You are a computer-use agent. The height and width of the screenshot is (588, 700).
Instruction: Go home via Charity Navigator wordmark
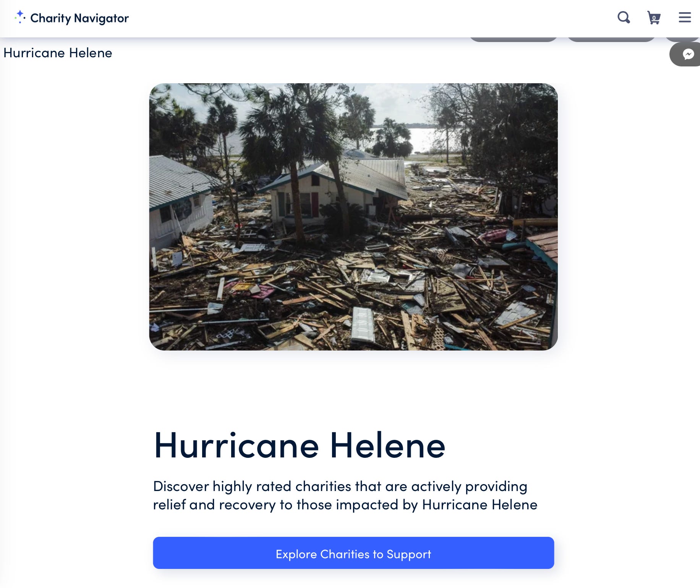[79, 18]
